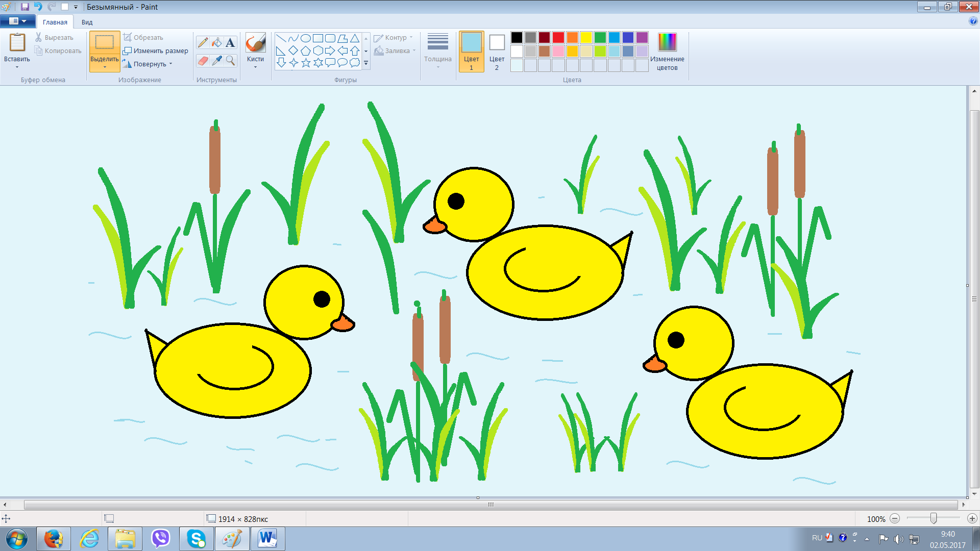Choose the oval shape

(306, 38)
